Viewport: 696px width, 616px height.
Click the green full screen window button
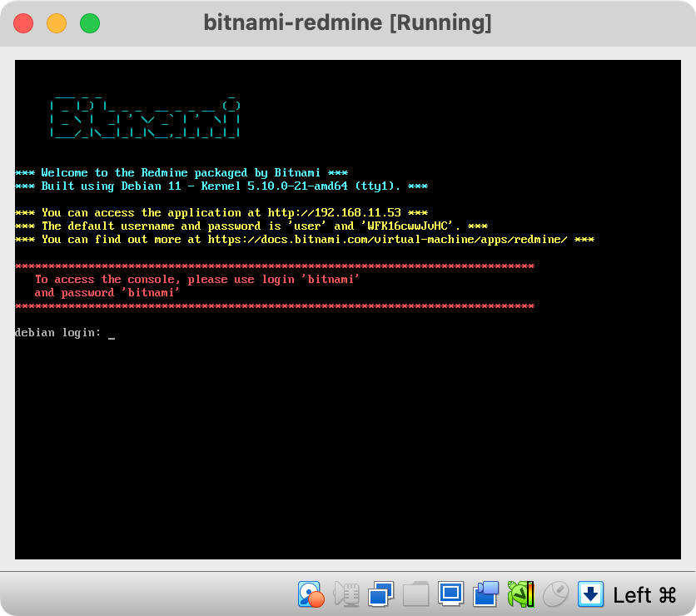[x=90, y=23]
